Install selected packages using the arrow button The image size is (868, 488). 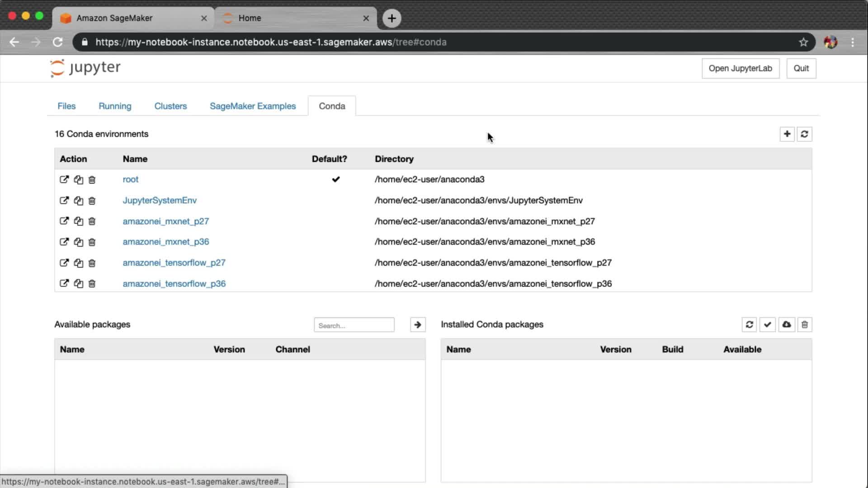[417, 324]
